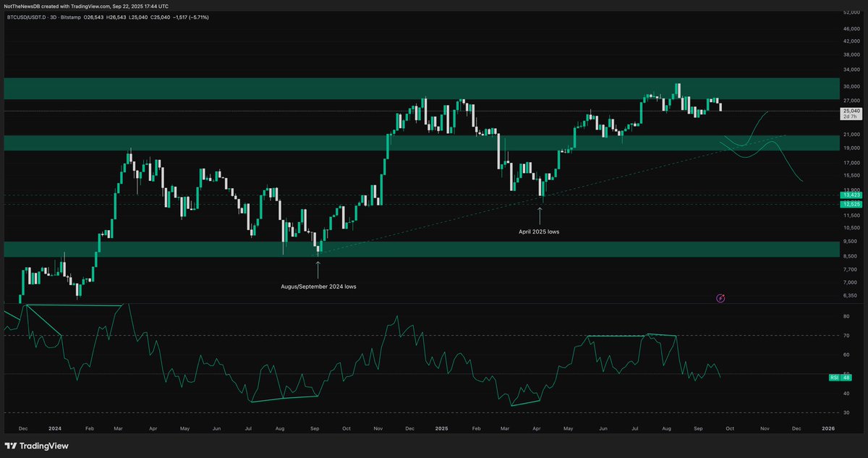Click the 2024 label on time axis
Image resolution: width=868 pixels, height=458 pixels.
pyautogui.click(x=56, y=428)
